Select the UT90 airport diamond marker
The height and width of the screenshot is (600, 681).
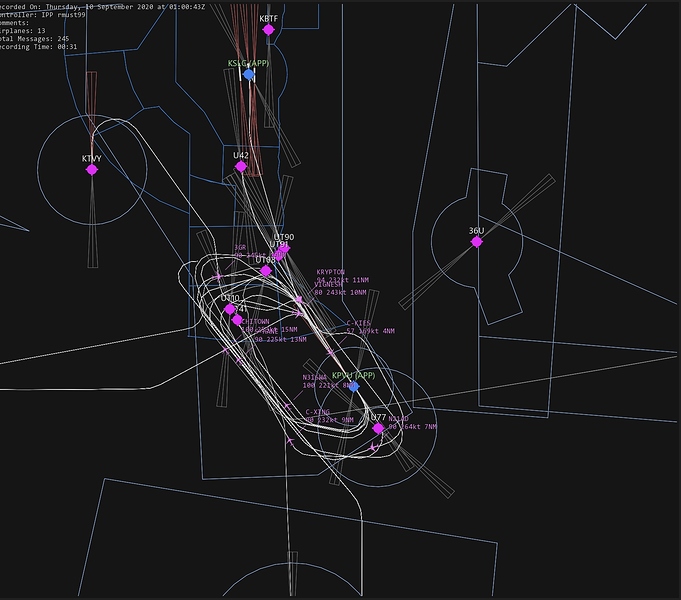(x=284, y=249)
